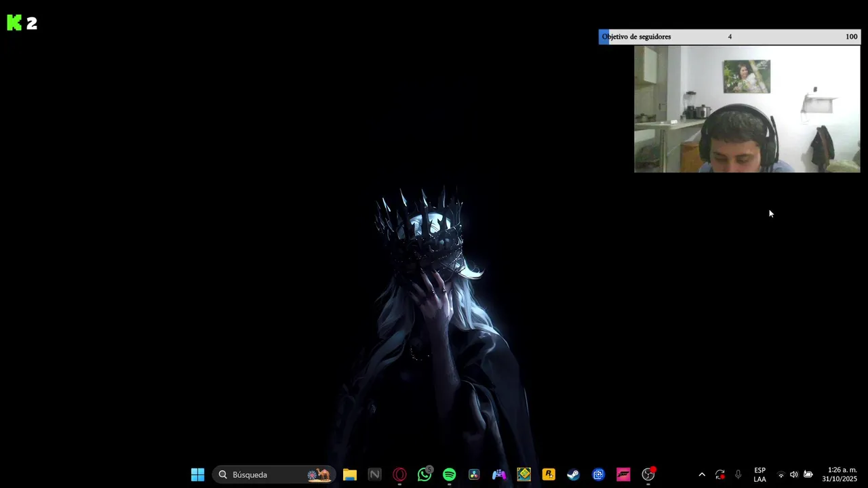Click the webcam feed overlay
868x488 pixels.
pyautogui.click(x=747, y=109)
